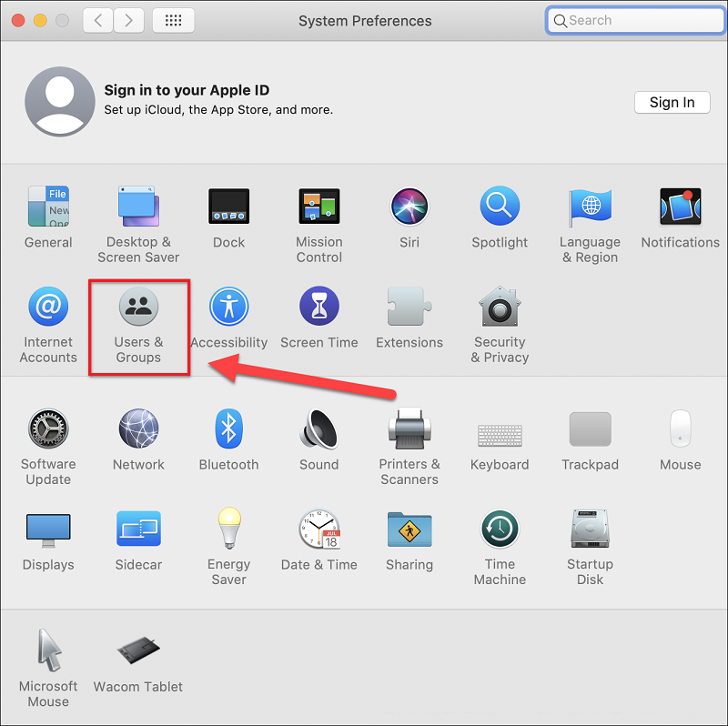The image size is (728, 726).
Task: Open Spotlight preferences
Action: pos(500,207)
